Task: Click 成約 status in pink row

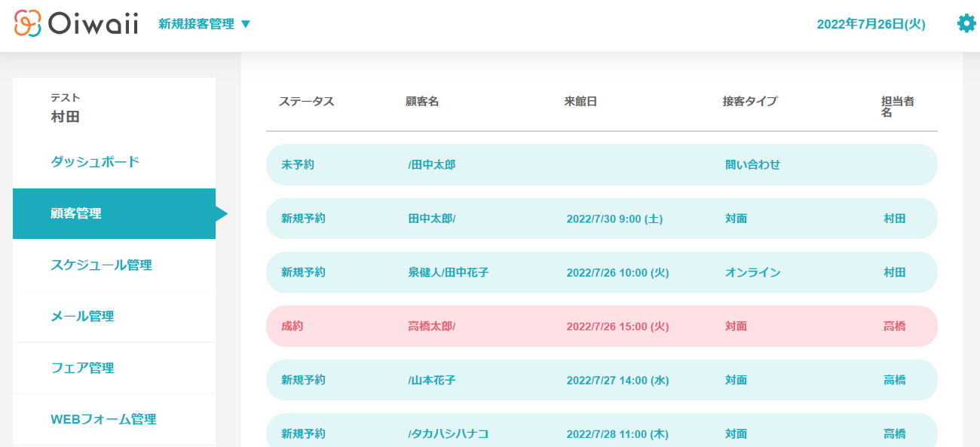Action: [x=292, y=326]
